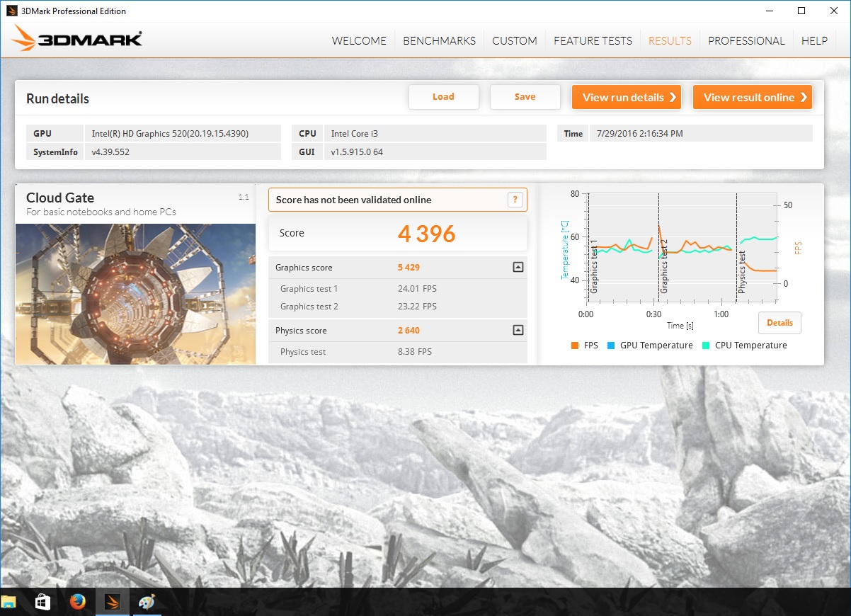Click View result online button
Screen dimensions: 851x616
pyautogui.click(x=752, y=98)
